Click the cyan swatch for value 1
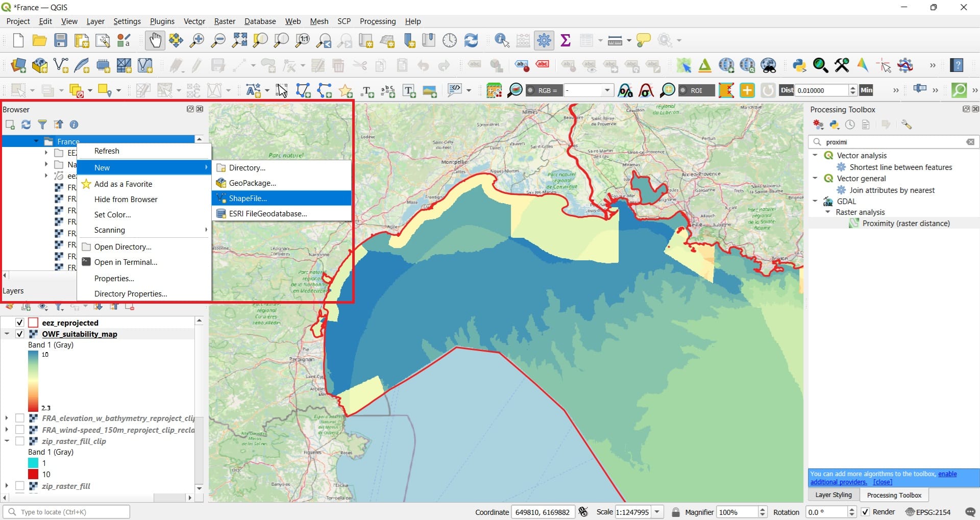The width and height of the screenshot is (980, 520). [x=33, y=463]
